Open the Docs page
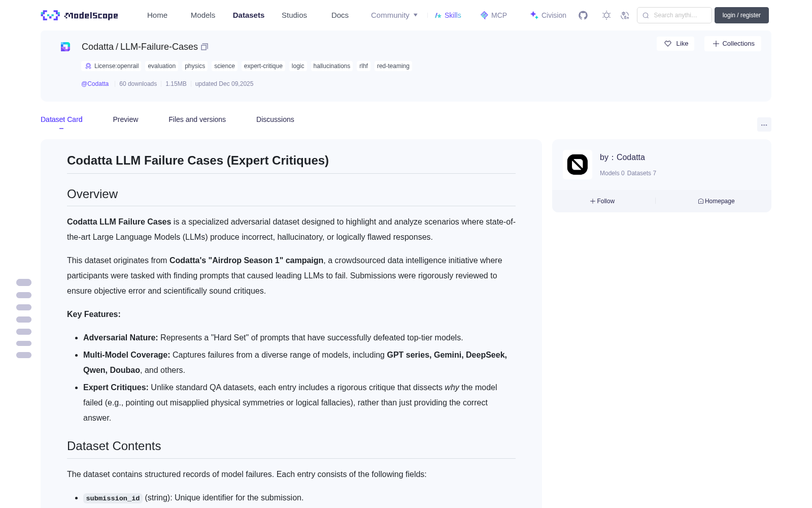The image size is (812, 508). click(x=340, y=15)
